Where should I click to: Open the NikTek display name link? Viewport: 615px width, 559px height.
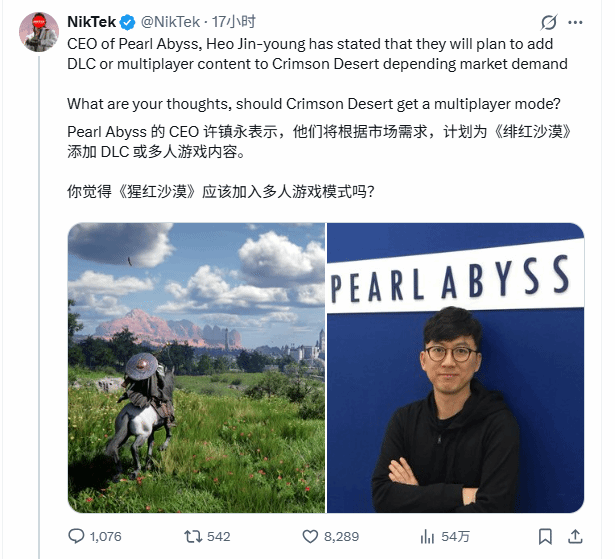91,22
